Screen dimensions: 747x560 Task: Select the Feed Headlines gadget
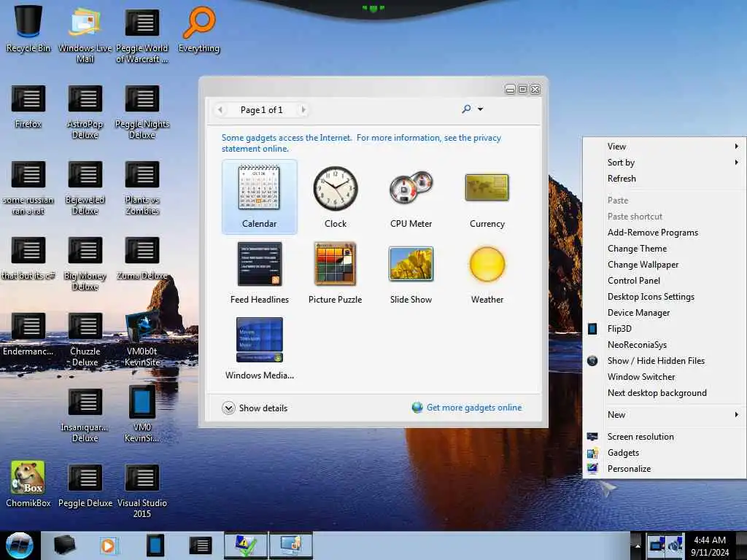pos(259,273)
